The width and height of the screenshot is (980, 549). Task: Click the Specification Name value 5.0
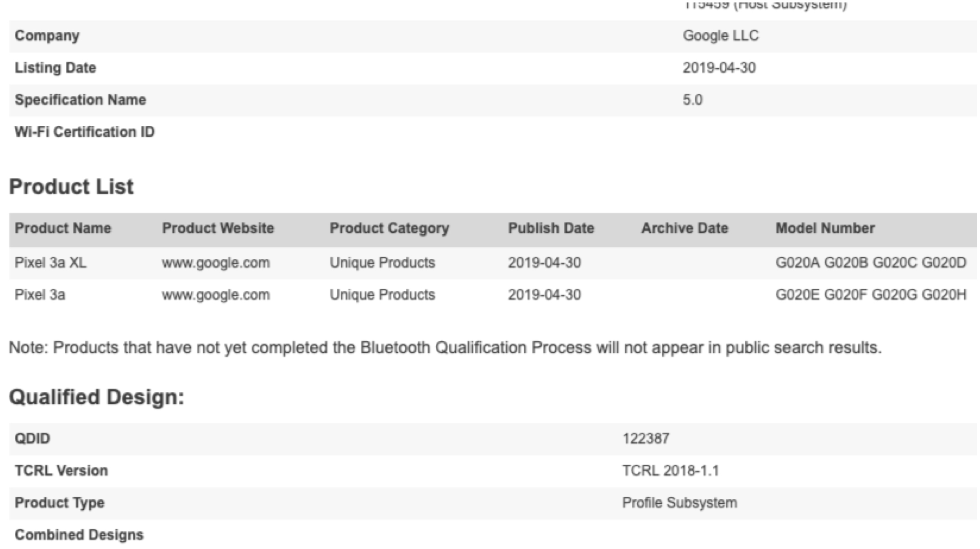692,100
